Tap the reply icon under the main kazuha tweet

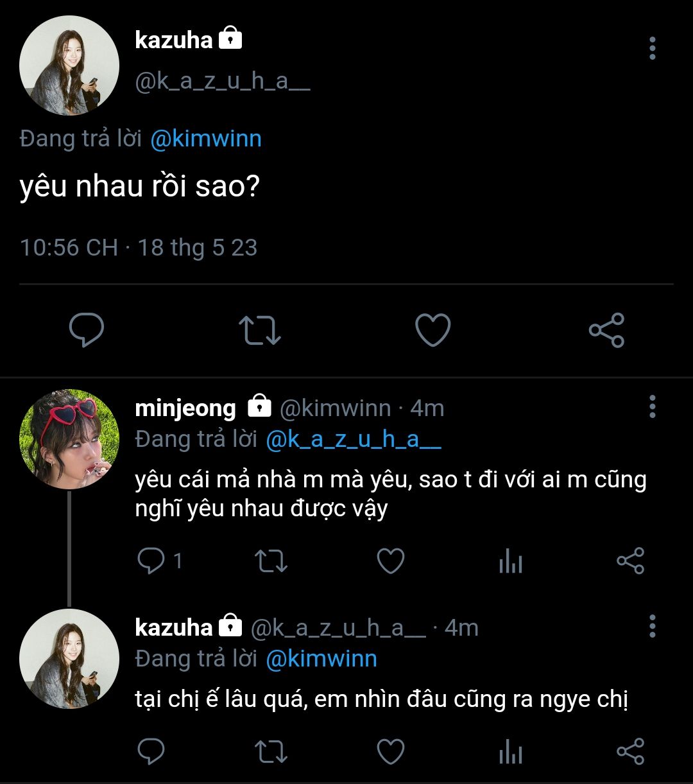(x=87, y=330)
